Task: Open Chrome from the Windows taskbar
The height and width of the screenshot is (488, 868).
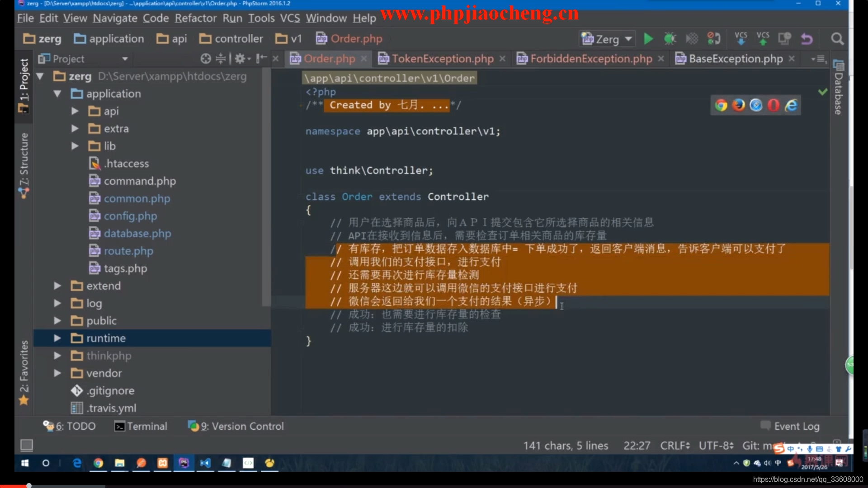Action: 98,463
